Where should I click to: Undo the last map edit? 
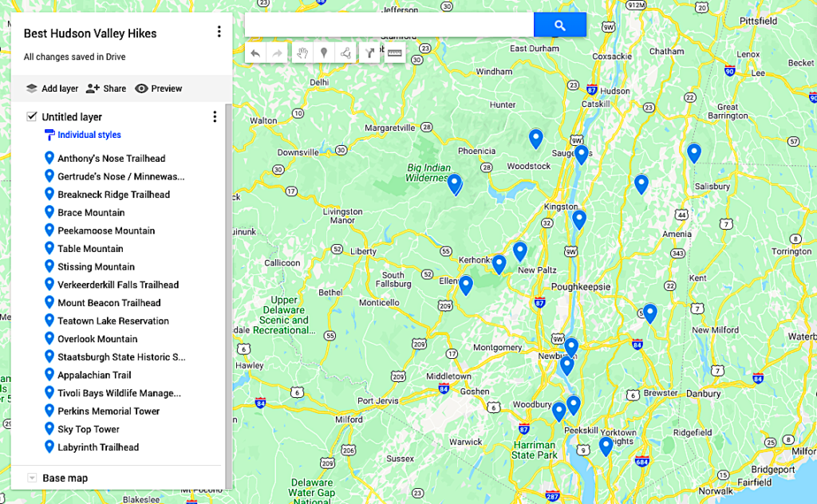255,53
